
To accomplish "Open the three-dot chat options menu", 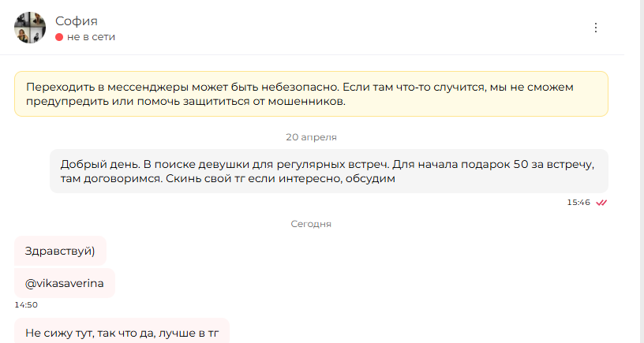I will pos(596,28).
